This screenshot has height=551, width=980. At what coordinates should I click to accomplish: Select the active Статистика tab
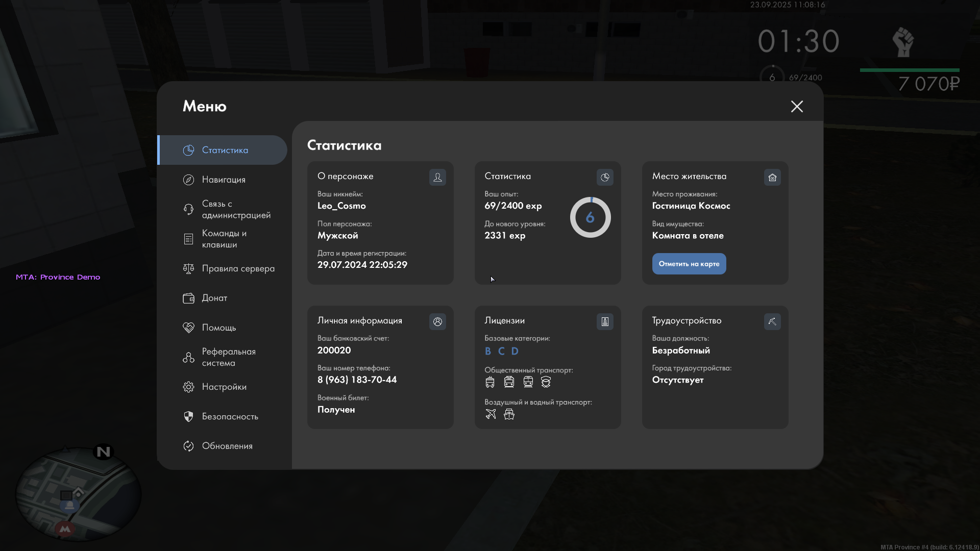225,150
